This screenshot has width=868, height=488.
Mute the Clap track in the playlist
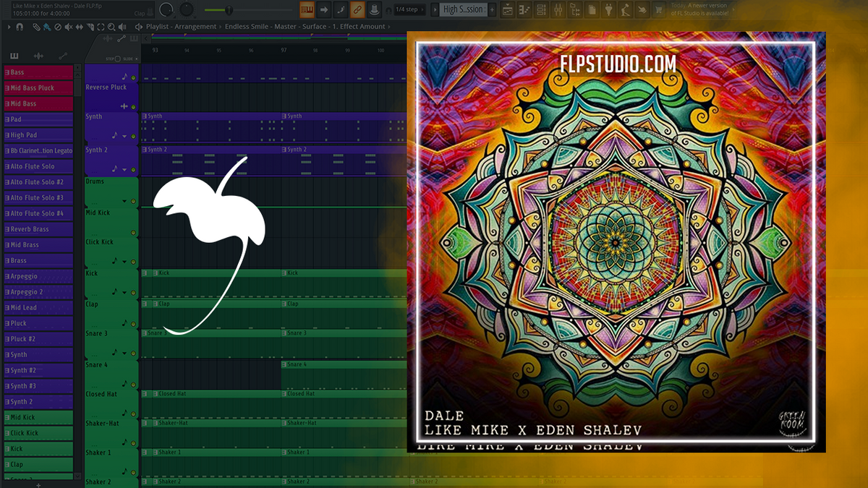coord(134,323)
